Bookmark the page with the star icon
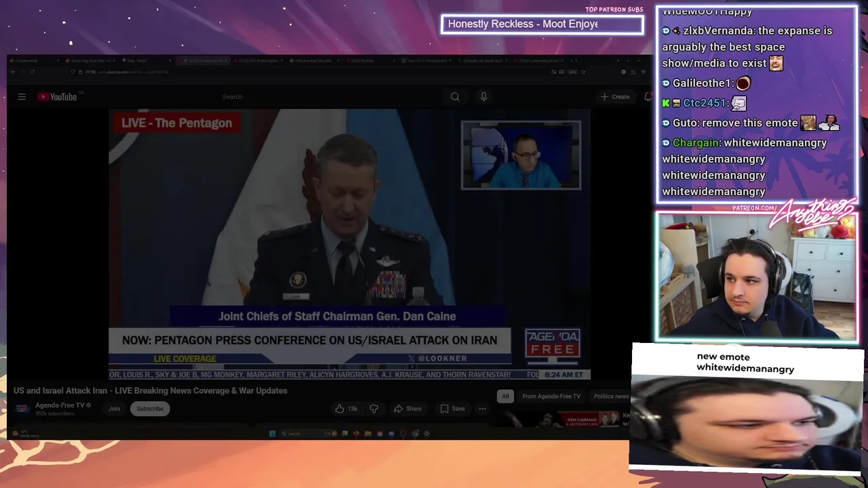Screen dimensions: 868x488 pyautogui.click(x=583, y=72)
